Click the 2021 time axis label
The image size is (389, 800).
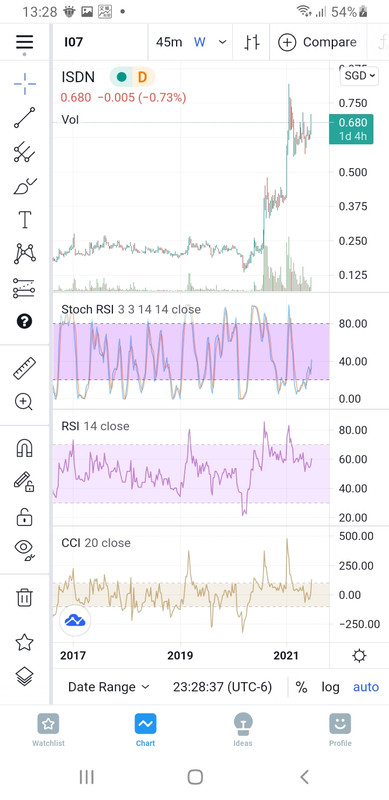coord(285,656)
